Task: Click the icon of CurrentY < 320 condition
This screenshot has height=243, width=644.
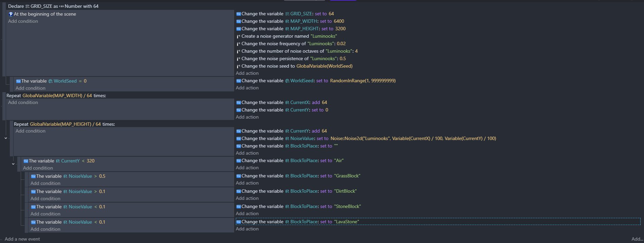Action: click(x=26, y=161)
